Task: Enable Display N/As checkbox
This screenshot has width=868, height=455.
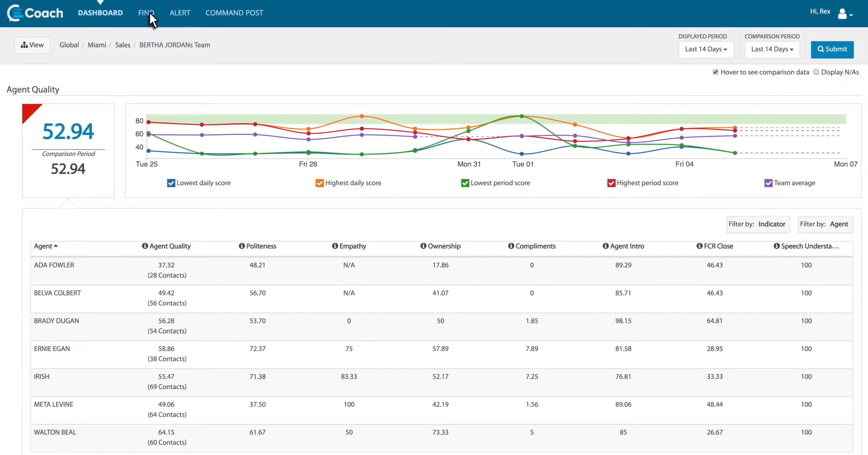Action: (816, 72)
